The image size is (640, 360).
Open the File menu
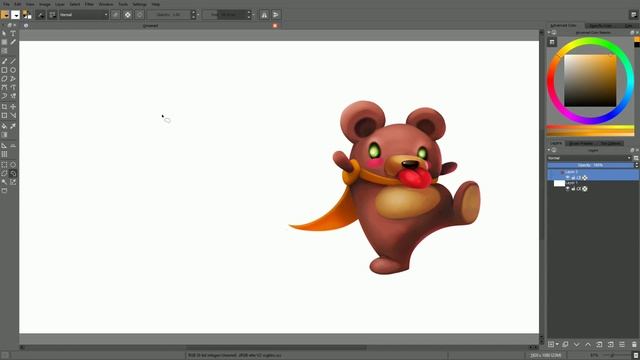(7, 4)
